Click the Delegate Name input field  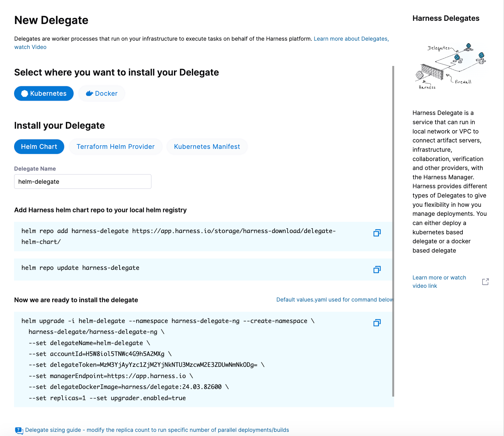click(x=83, y=182)
